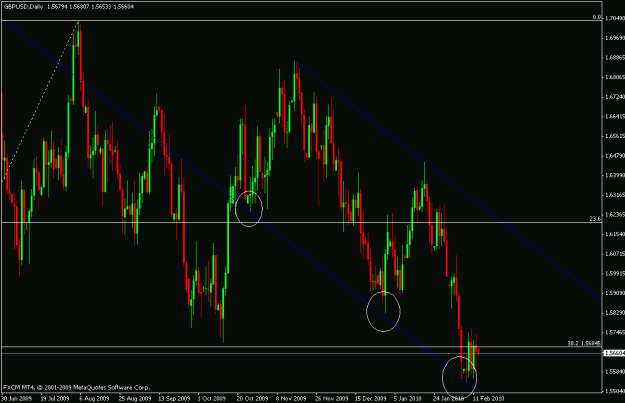
Task: Click the GBPUSD,Daily chart title text
Action: (x=23, y=7)
